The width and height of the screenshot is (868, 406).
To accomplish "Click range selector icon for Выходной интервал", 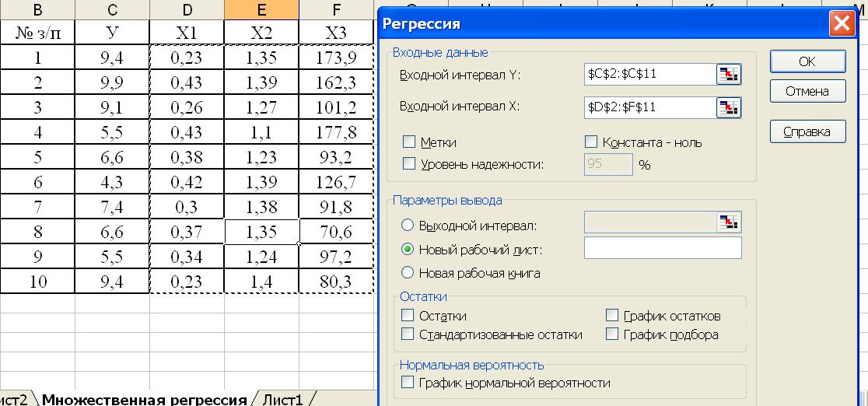I will pos(729,222).
